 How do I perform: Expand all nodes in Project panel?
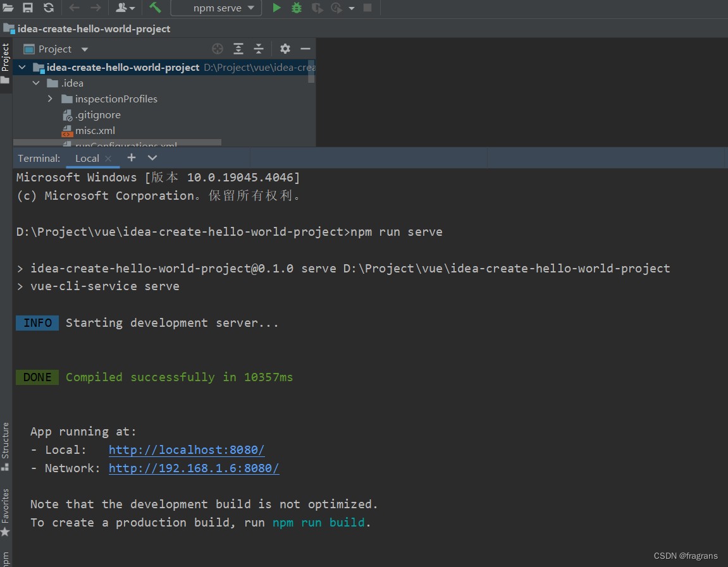(x=238, y=49)
